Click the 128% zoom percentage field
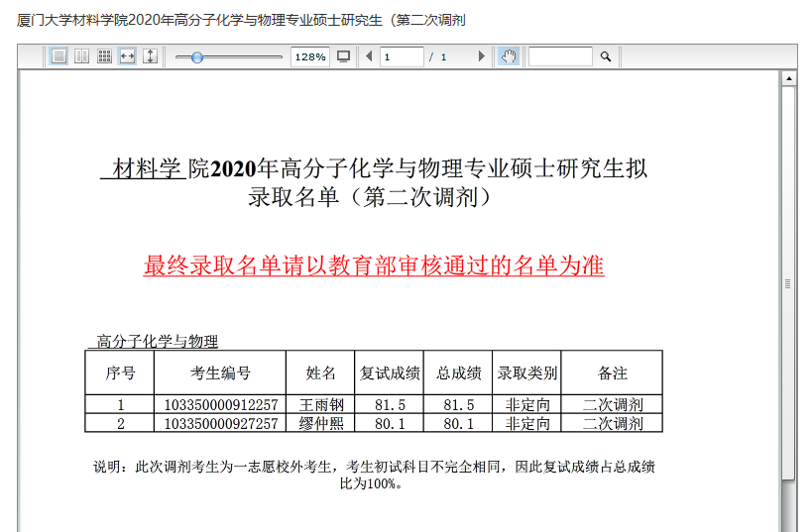This screenshot has height=532, width=812. 309,57
